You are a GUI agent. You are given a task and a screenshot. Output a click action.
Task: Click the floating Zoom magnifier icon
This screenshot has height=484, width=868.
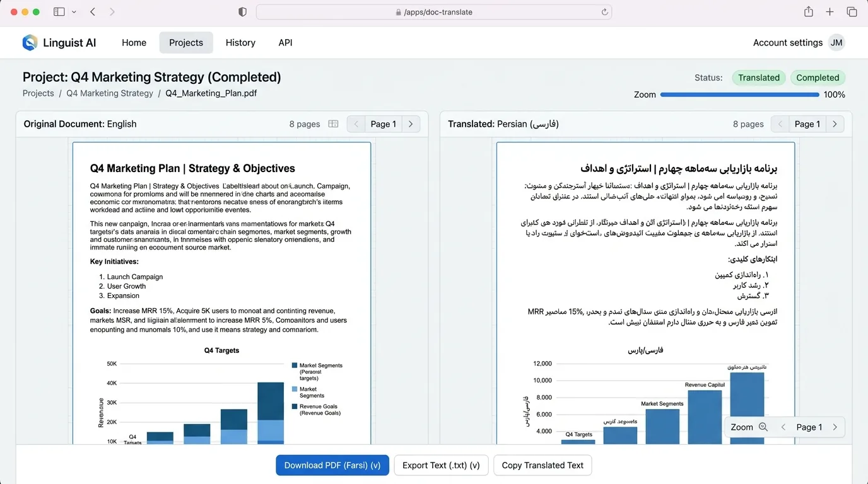click(763, 427)
